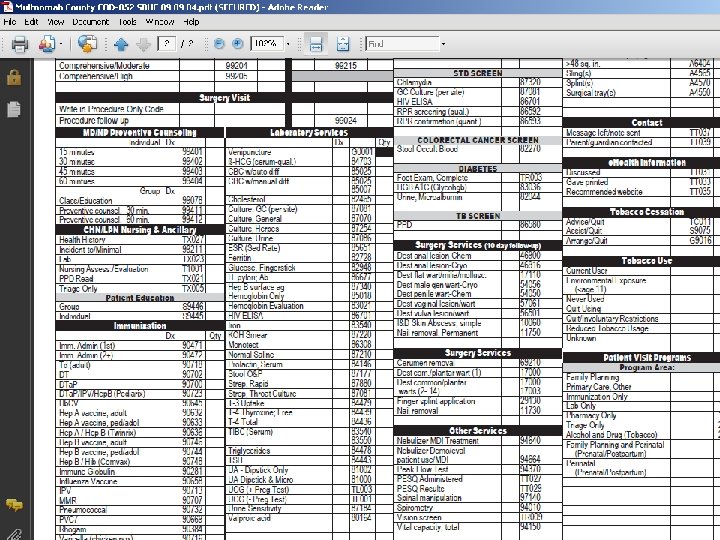Click "Patient Visit Programs" header
The width and height of the screenshot is (720, 540).
click(x=647, y=358)
